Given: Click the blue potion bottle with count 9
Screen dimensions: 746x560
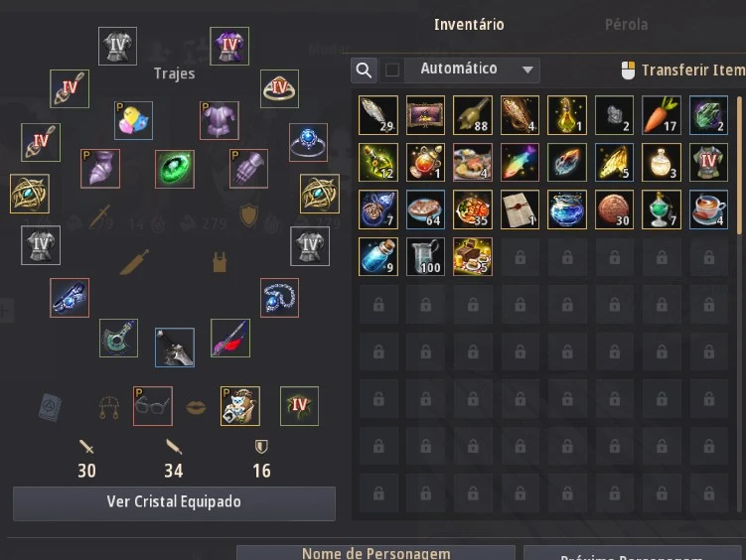Looking at the screenshot, I should (378, 257).
